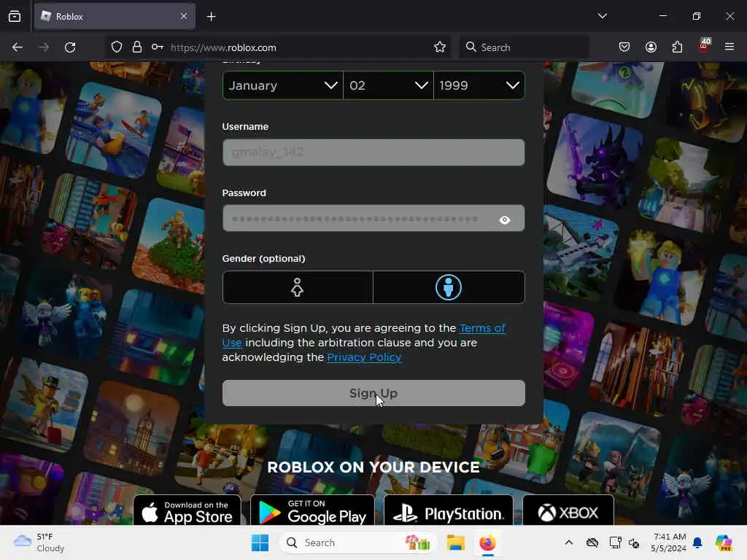Go back to the previous page
Image resolution: width=747 pixels, height=560 pixels.
[18, 47]
